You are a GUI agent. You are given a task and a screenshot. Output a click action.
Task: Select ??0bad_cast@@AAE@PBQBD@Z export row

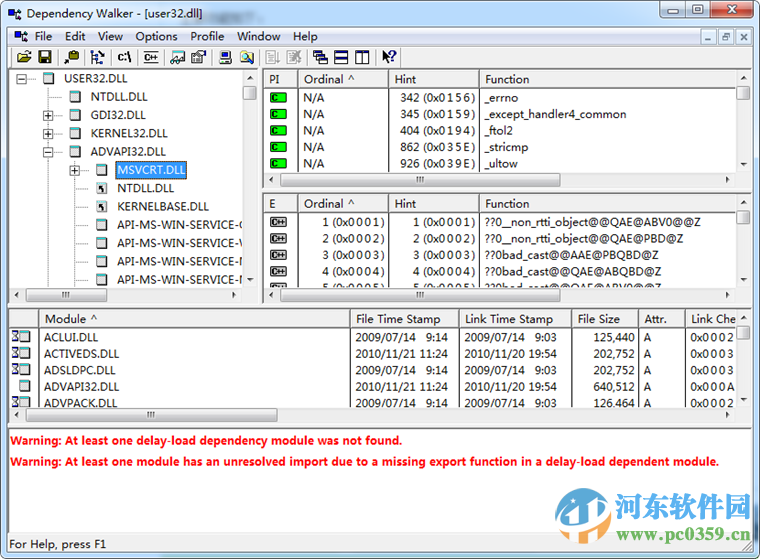(499, 255)
